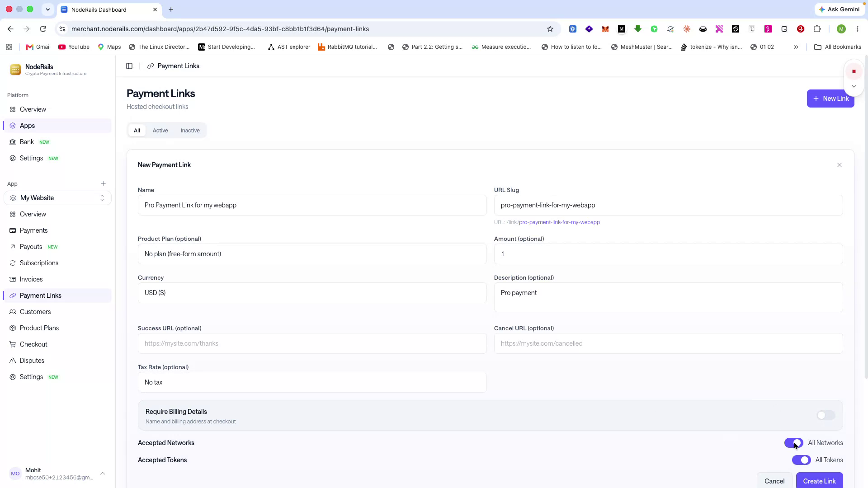Show more bookmarks with double chevron

(796, 47)
